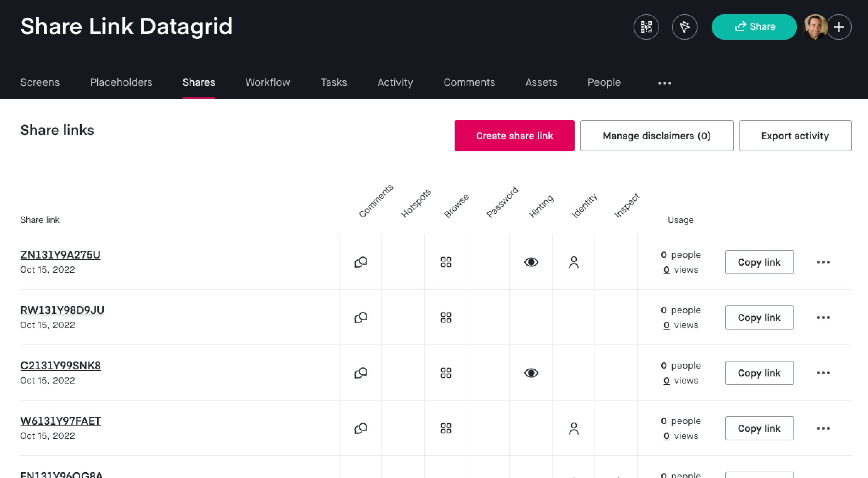Switch to the Workflow tab
Viewport: 868px width, 478px height.
pyautogui.click(x=267, y=82)
